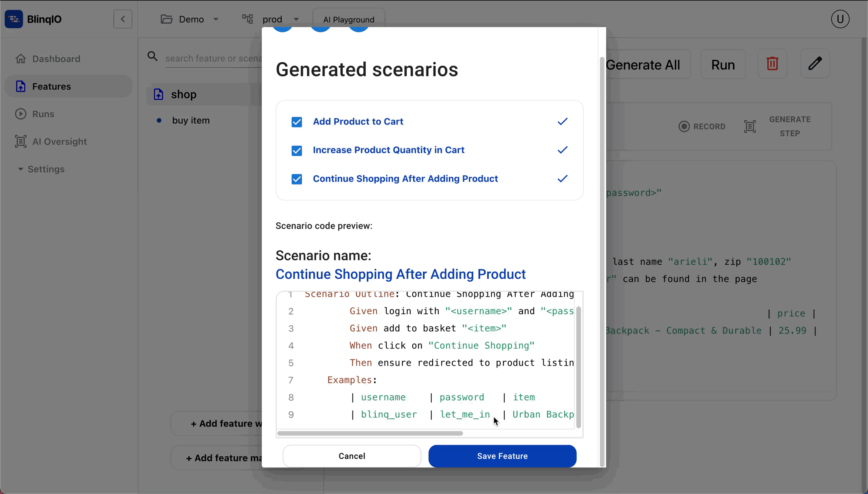Open AI Oversight page
Screen dimensions: 868x494
(69, 142)
